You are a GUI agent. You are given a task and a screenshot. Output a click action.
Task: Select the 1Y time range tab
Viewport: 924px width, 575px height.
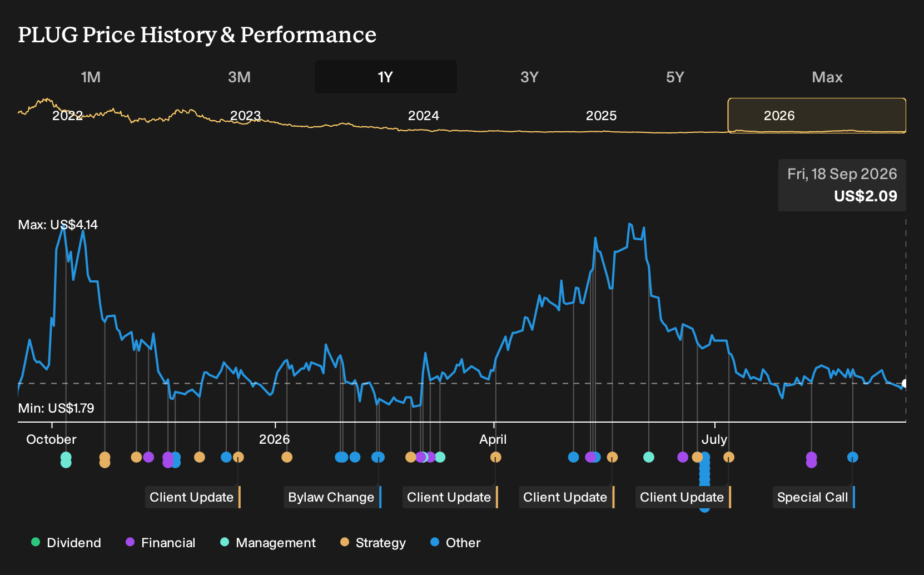386,77
